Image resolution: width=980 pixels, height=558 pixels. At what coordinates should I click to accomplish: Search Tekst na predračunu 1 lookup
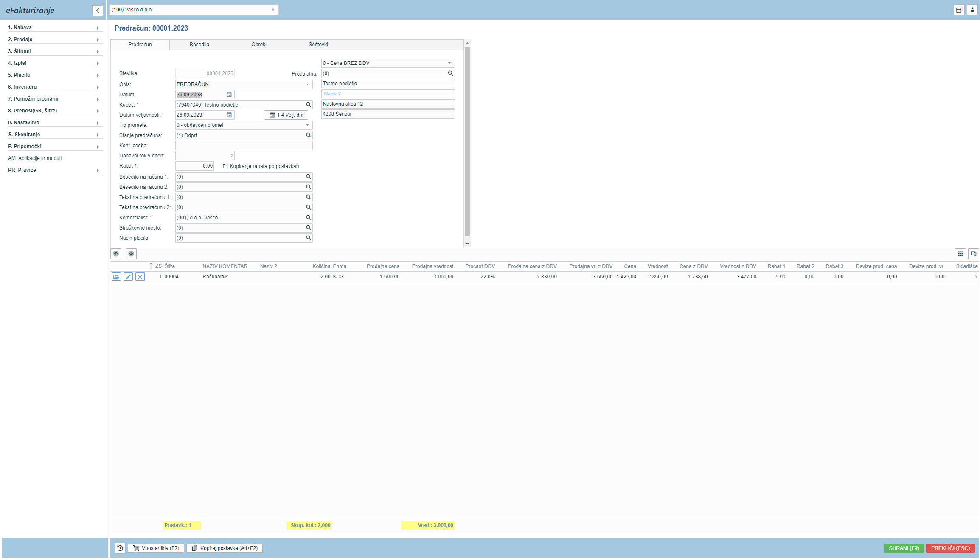pyautogui.click(x=309, y=197)
